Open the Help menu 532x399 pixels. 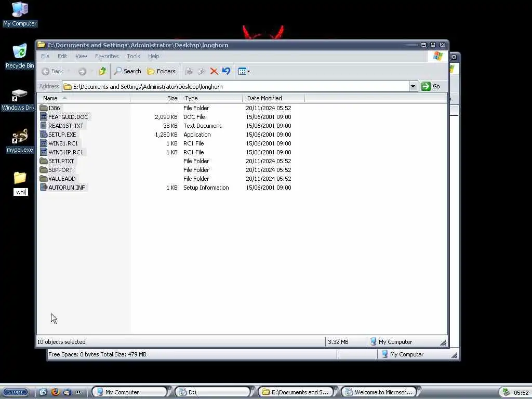(x=153, y=56)
